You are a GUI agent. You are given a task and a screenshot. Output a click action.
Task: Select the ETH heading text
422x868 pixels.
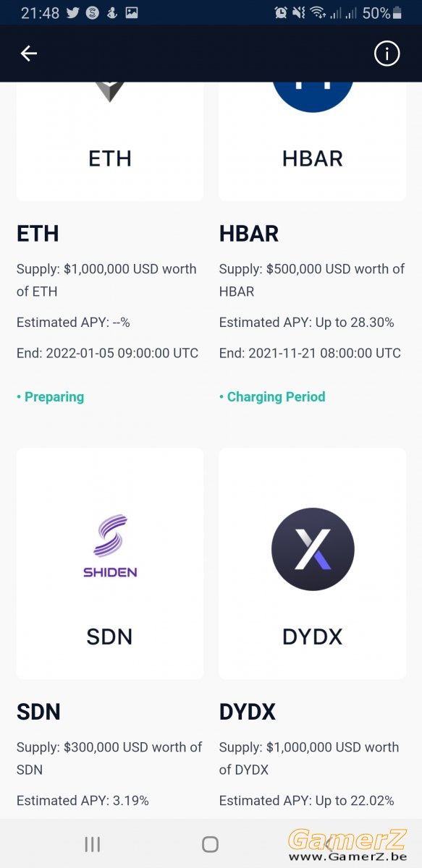38,234
